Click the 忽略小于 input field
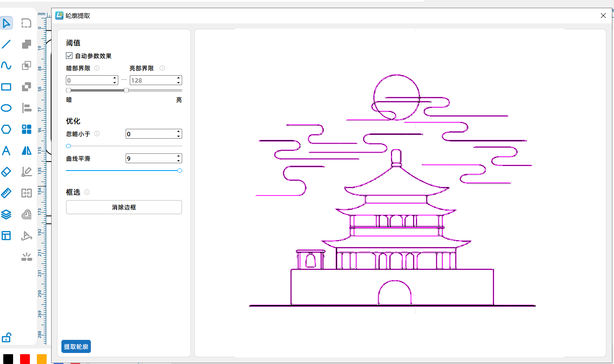This screenshot has height=364, width=614. point(150,134)
